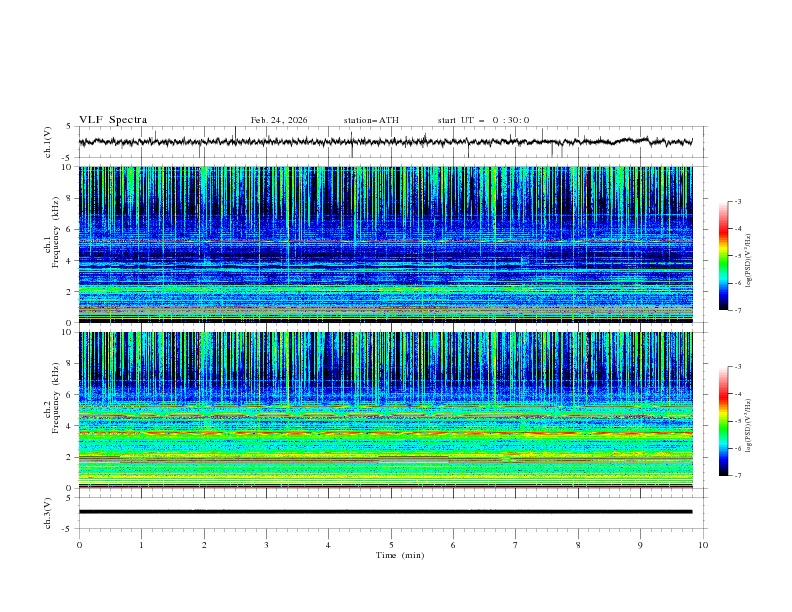
Task: Click the ch.1 frequency tick label "8"
Action: tap(70, 198)
